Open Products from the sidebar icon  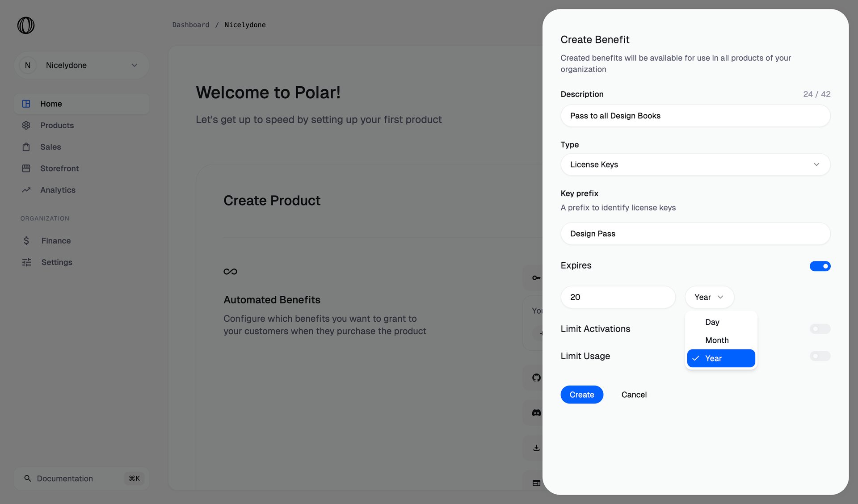26,125
